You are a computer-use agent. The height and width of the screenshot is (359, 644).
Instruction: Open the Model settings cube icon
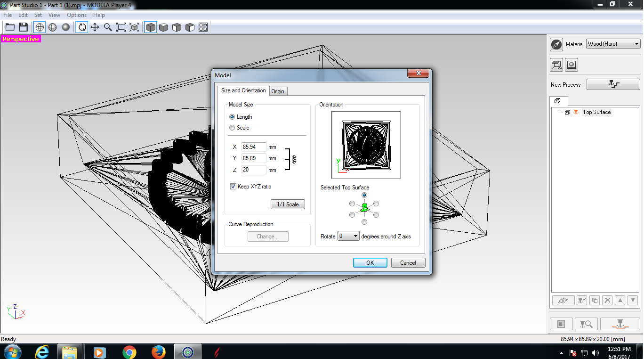(556, 65)
